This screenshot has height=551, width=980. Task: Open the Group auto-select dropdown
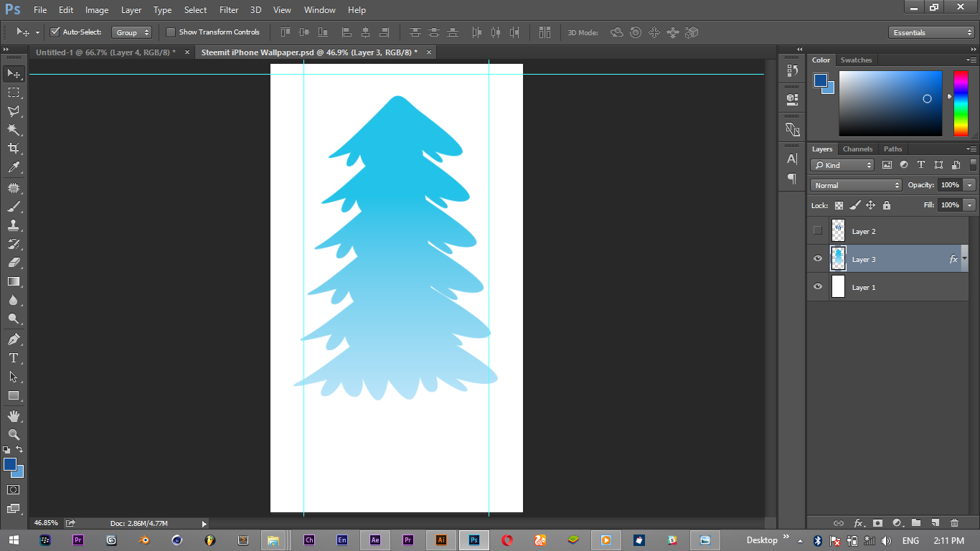(132, 32)
